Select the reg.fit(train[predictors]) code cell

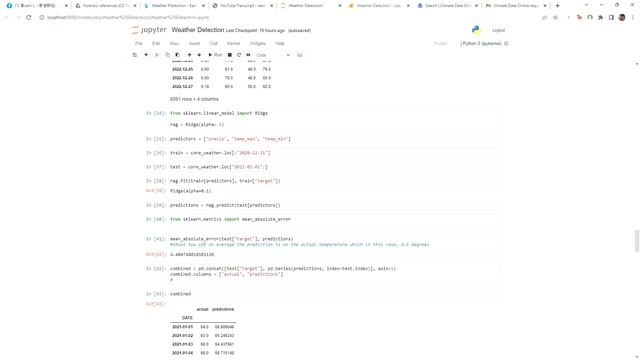[333, 181]
